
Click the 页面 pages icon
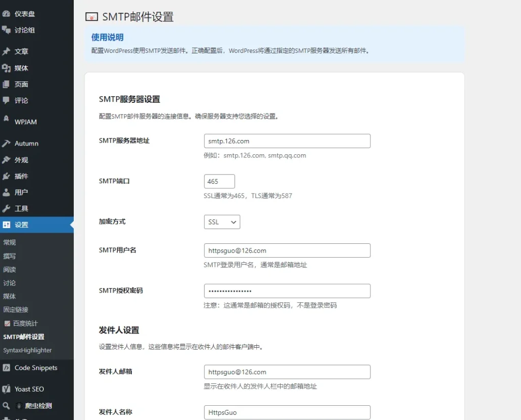tap(6, 84)
